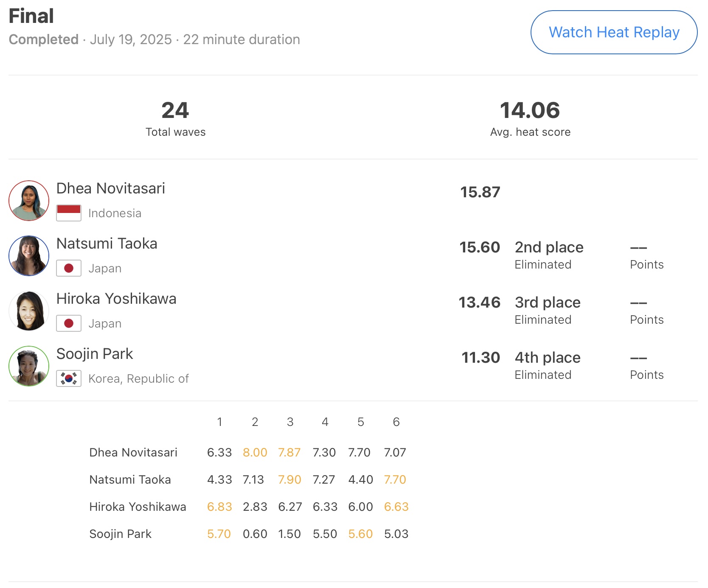Click Hiroka Yoshikawa's highlighted 6.83 score

219,507
